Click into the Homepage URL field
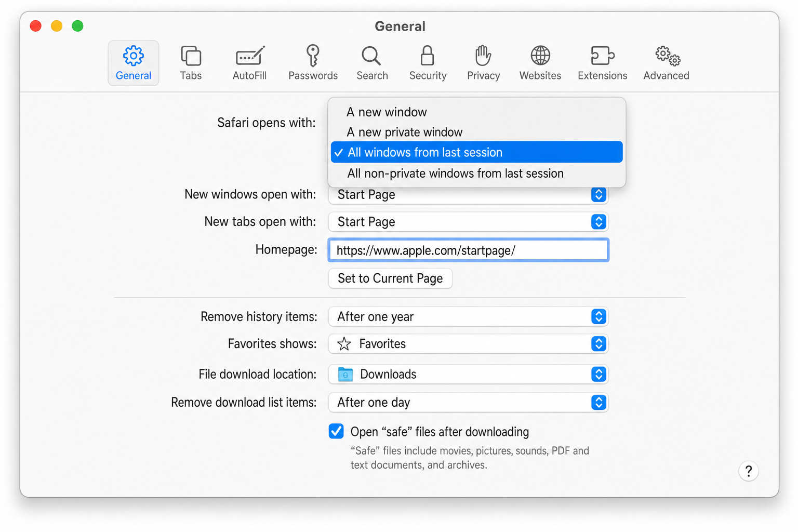The width and height of the screenshot is (798, 532). [x=468, y=250]
